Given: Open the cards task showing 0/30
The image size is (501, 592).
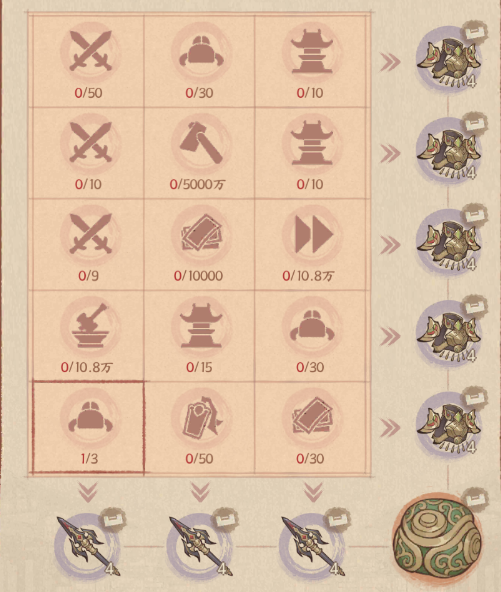Looking at the screenshot, I should pyautogui.click(x=310, y=427).
